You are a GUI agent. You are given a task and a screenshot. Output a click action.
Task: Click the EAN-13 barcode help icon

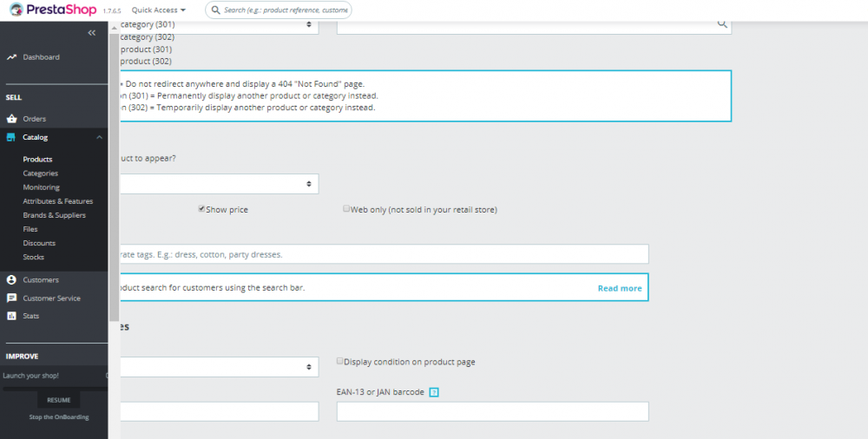point(434,392)
